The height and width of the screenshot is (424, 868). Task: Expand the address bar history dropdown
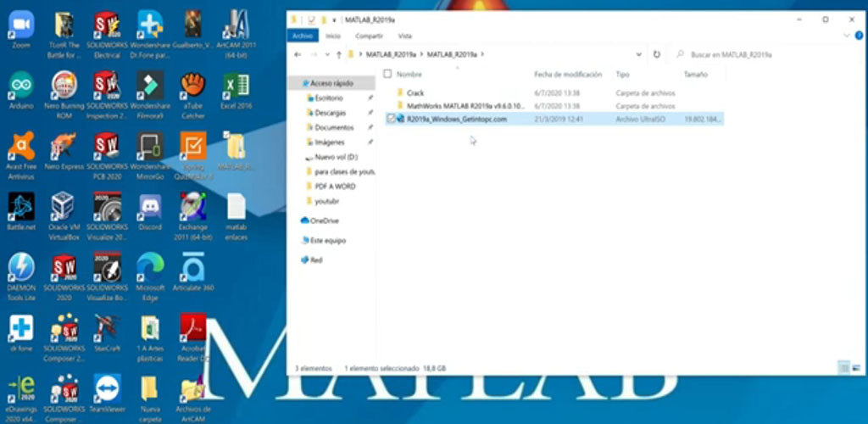(642, 54)
